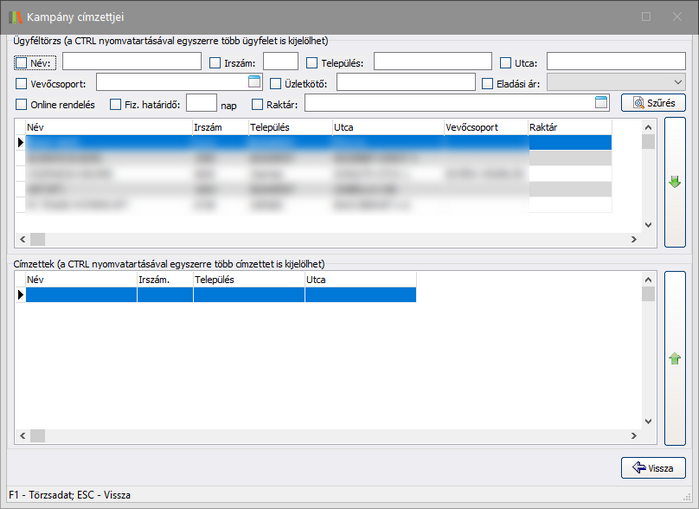
Task: Click the Vevőcsoport column header
Action: [485, 128]
